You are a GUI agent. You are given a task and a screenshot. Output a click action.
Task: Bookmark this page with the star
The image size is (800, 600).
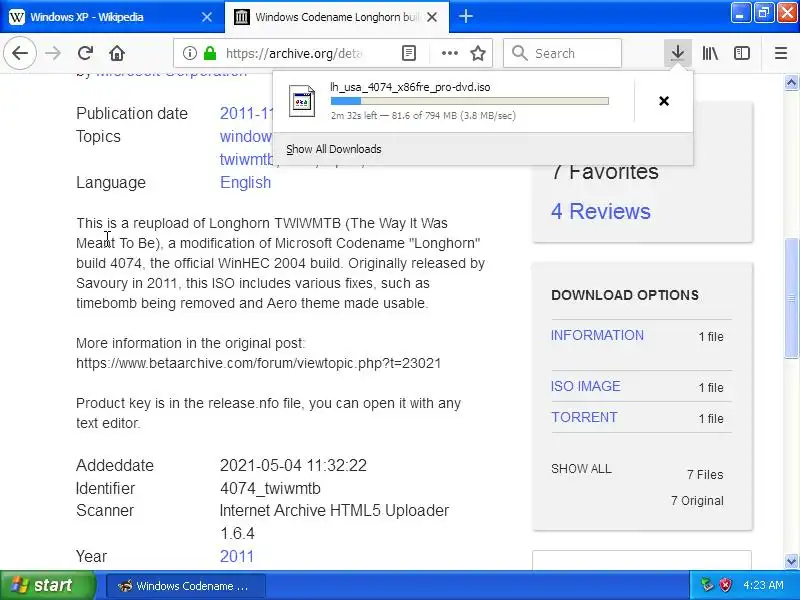[478, 53]
